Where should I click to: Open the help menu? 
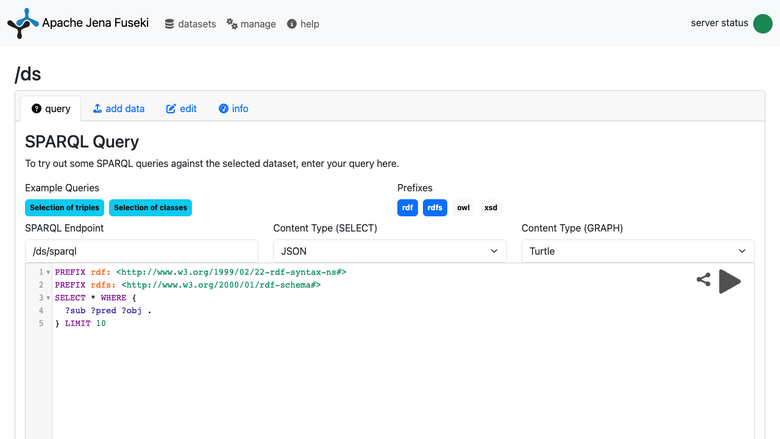(303, 24)
